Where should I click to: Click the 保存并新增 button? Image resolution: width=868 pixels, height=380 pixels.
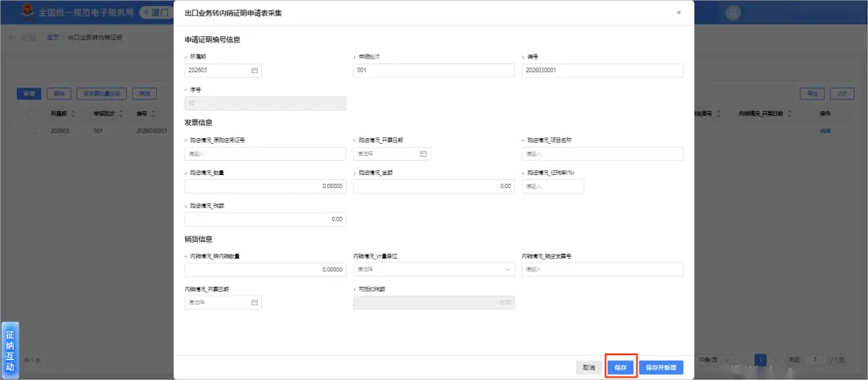click(x=661, y=367)
